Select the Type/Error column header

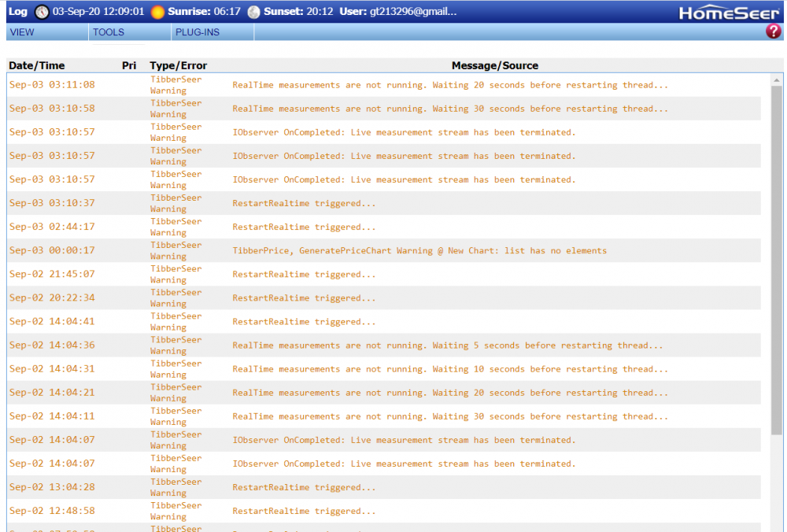pos(178,65)
